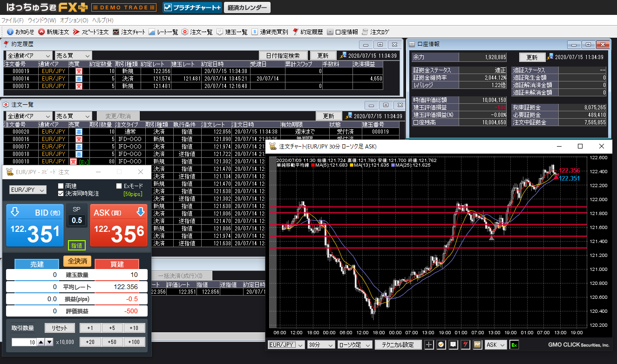Open オプション(O) menu
The image size is (617, 364).
pos(74,20)
